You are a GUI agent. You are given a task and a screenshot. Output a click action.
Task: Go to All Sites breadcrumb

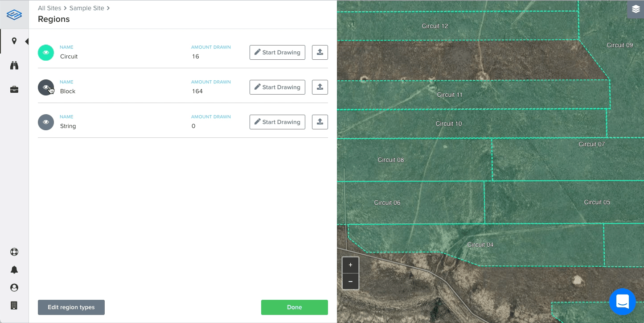click(x=49, y=8)
